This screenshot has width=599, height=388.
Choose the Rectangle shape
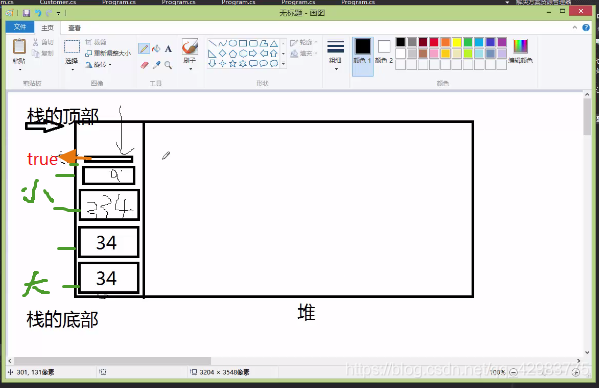[243, 43]
